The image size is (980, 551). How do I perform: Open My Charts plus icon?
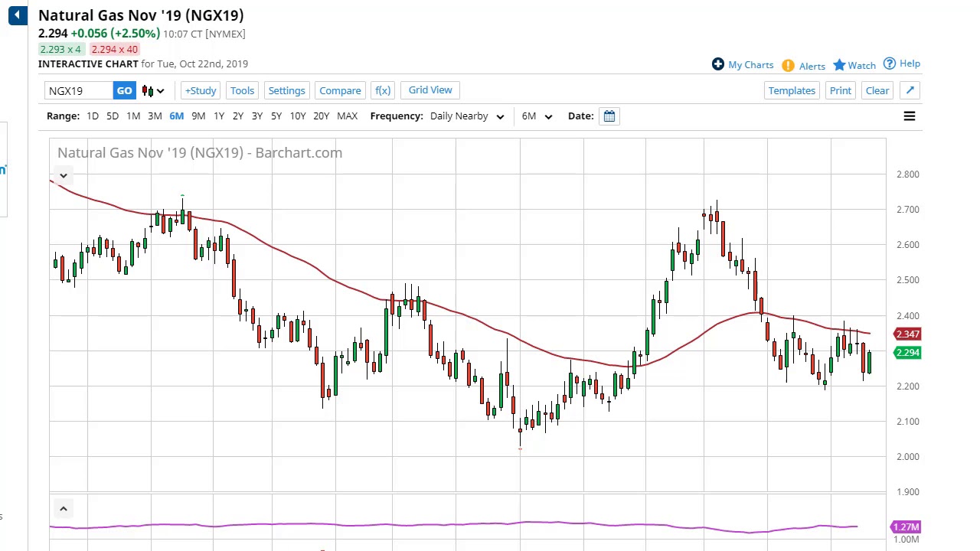(717, 64)
